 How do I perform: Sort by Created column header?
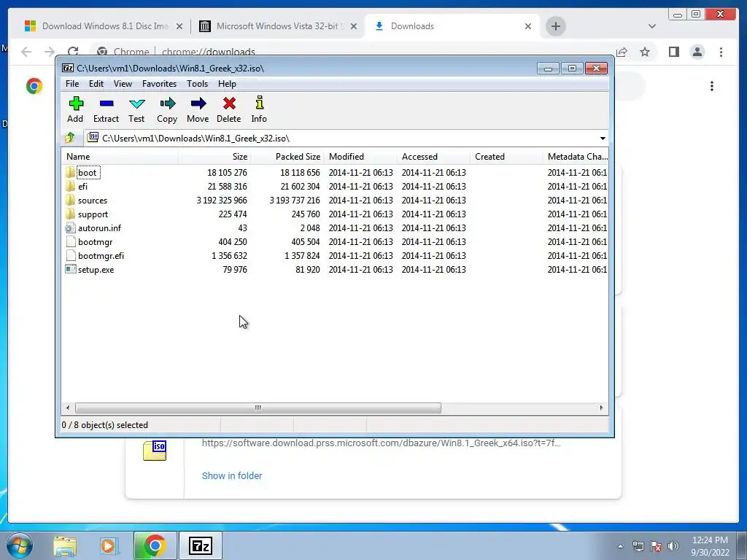point(506,157)
